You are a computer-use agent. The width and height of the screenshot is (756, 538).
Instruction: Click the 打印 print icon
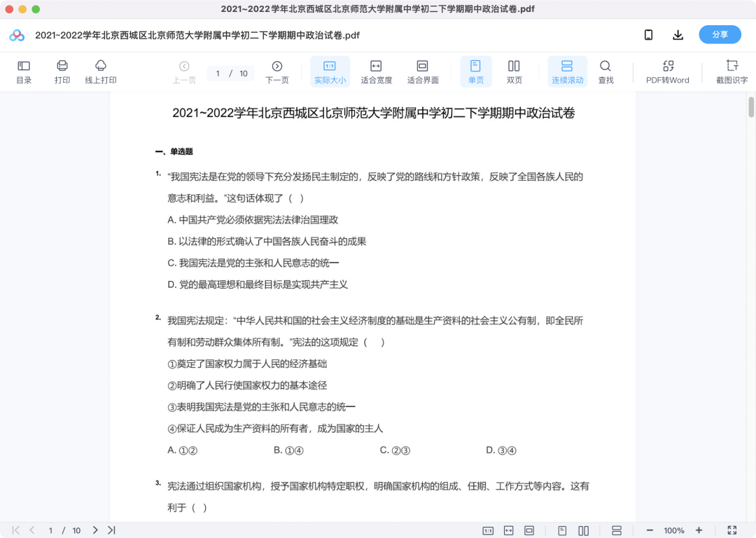pos(62,66)
